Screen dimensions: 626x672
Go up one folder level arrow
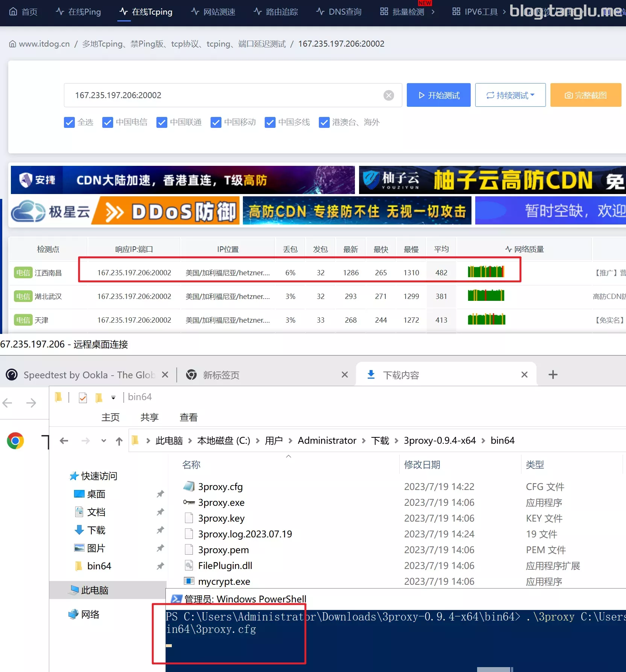(x=119, y=441)
